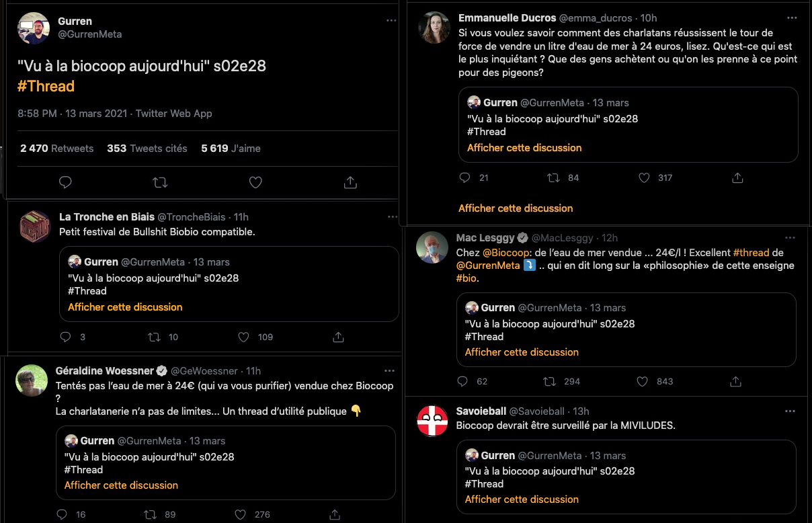
Task: Reply to La Tronche en Biais tweet
Action: click(65, 337)
